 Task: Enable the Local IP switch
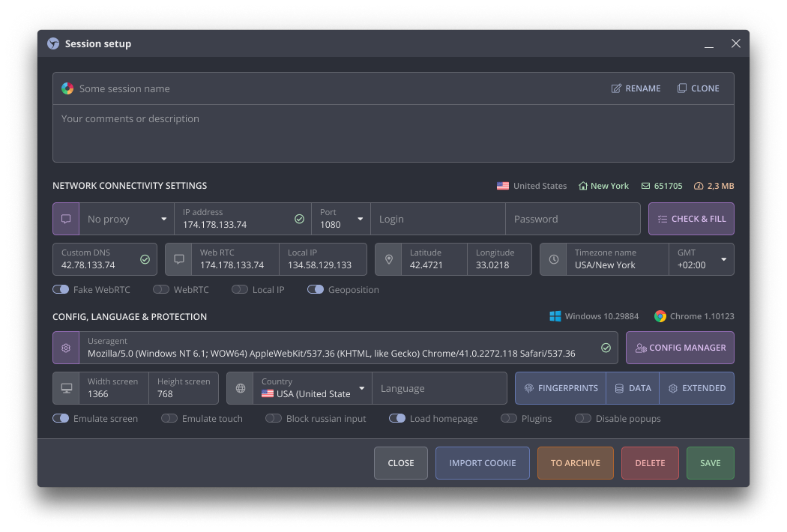[x=240, y=289]
